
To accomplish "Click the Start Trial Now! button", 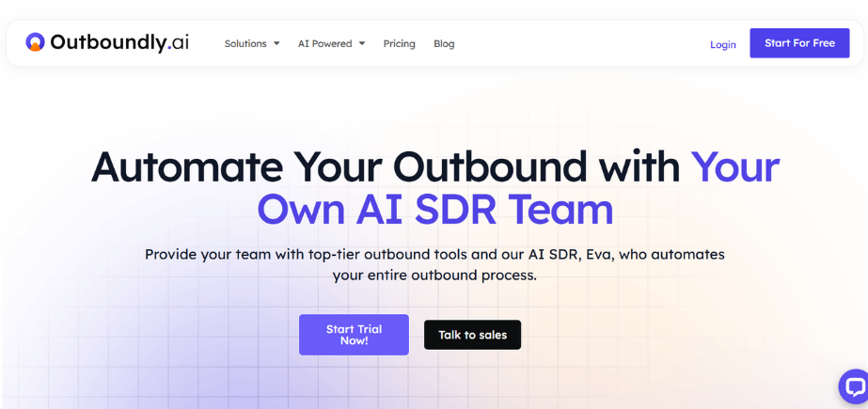I will (x=354, y=335).
